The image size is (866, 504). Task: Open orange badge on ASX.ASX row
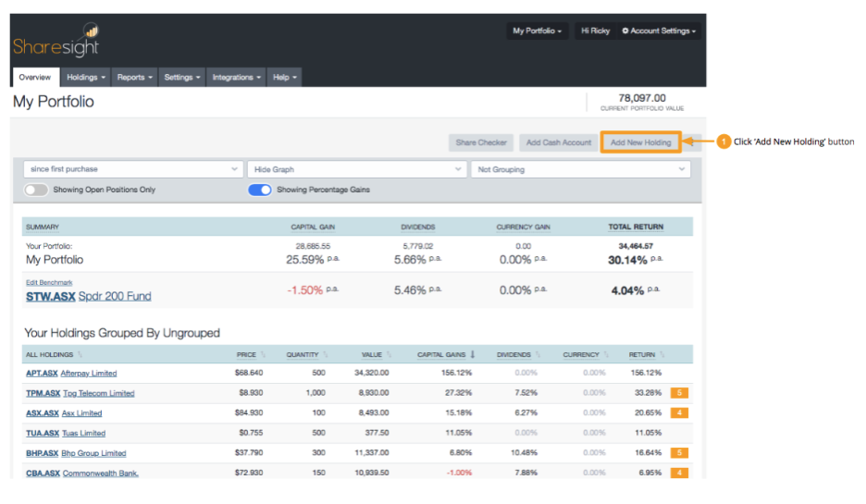pos(679,413)
